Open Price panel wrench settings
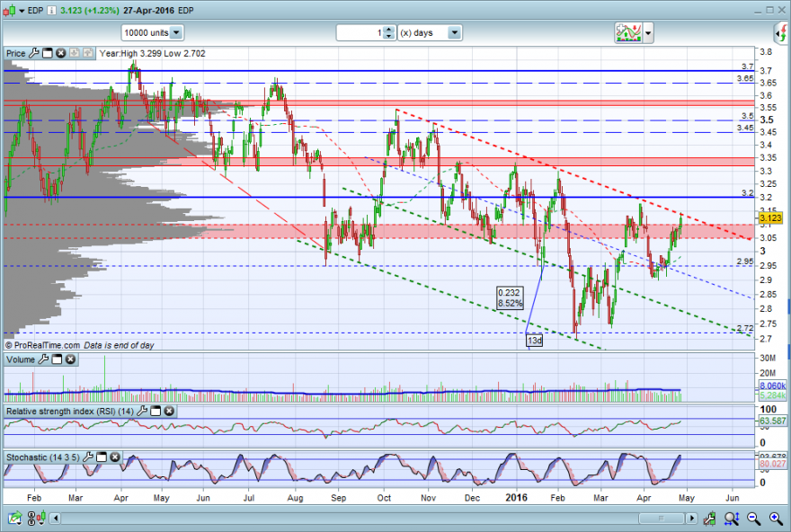 pyautogui.click(x=34, y=53)
